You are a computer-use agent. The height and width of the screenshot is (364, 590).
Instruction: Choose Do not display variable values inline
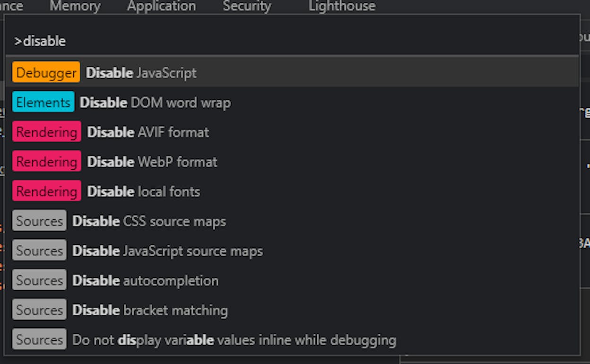[x=292, y=339]
